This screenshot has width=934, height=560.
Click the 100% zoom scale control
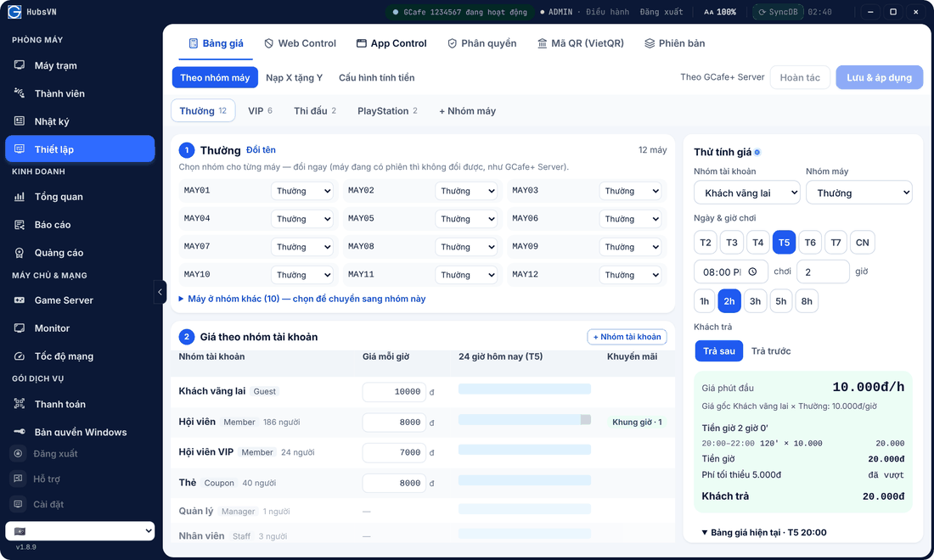(719, 12)
